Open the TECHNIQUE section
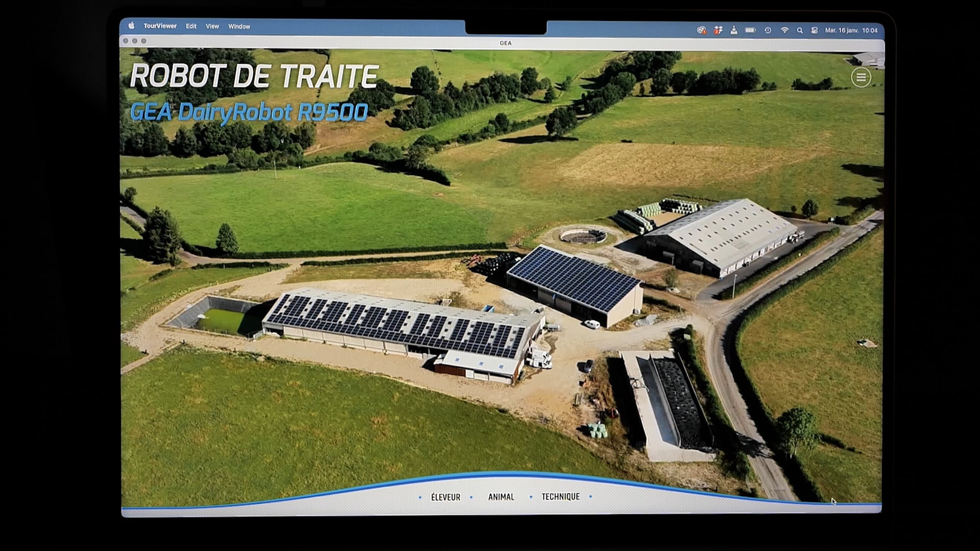The width and height of the screenshot is (980, 551). (x=560, y=496)
